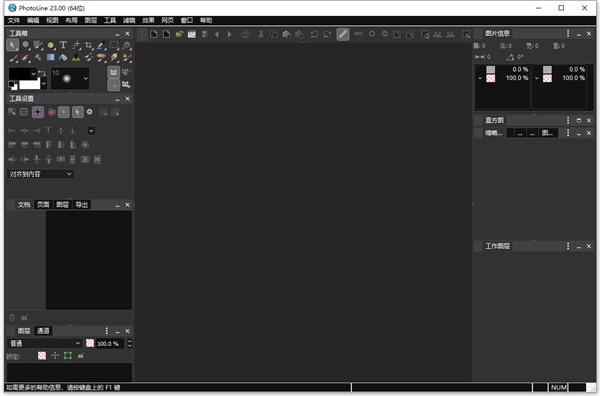Open the background color dropdown arrow
This screenshot has height=396, width=600.
coord(44,83)
